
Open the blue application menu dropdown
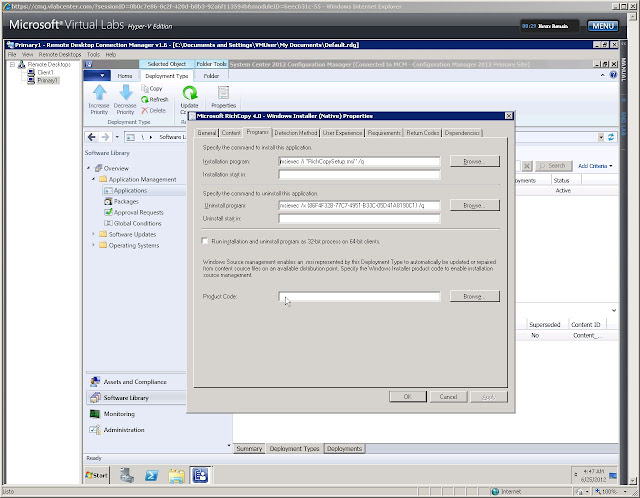coord(97,76)
